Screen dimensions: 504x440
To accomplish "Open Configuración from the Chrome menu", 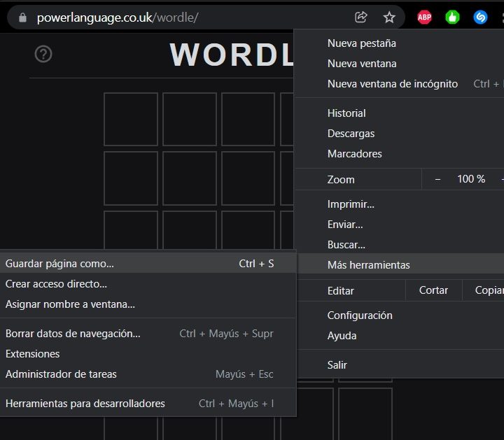I will 360,315.
